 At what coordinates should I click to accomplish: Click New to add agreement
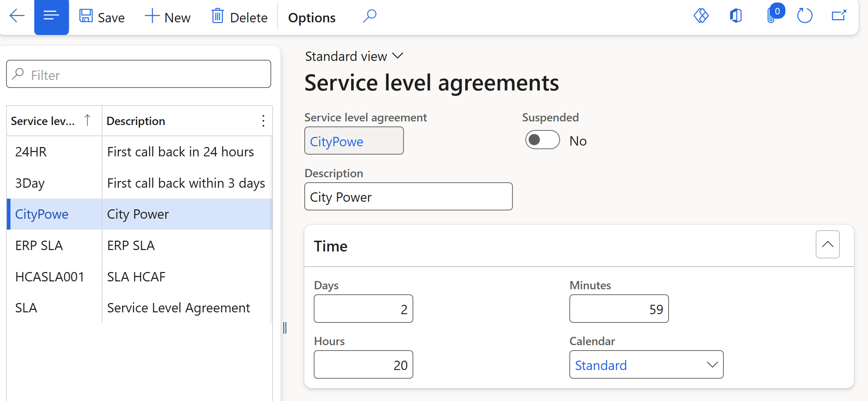[168, 17]
